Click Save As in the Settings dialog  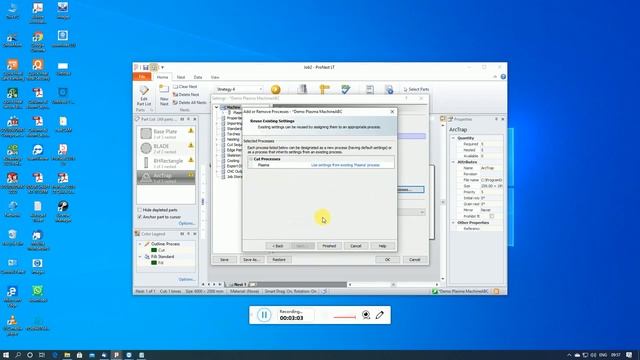point(251,260)
